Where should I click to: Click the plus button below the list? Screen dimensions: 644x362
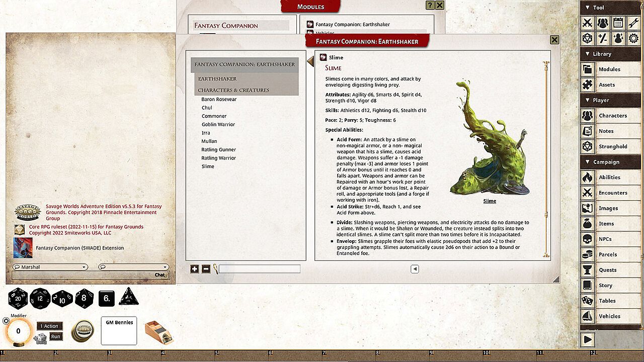point(194,269)
